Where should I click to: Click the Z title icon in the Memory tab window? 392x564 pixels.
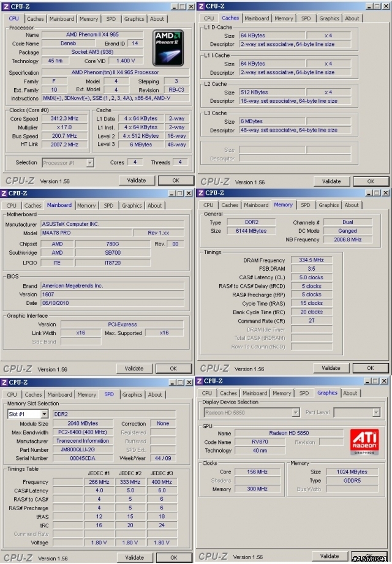[x=201, y=193]
